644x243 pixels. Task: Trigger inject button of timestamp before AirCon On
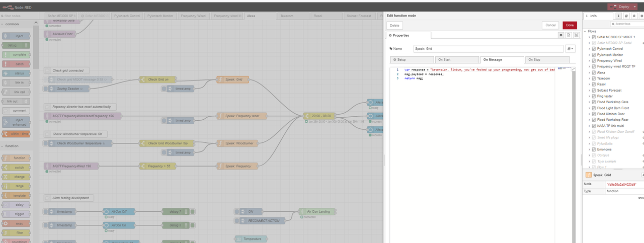click(x=46, y=225)
